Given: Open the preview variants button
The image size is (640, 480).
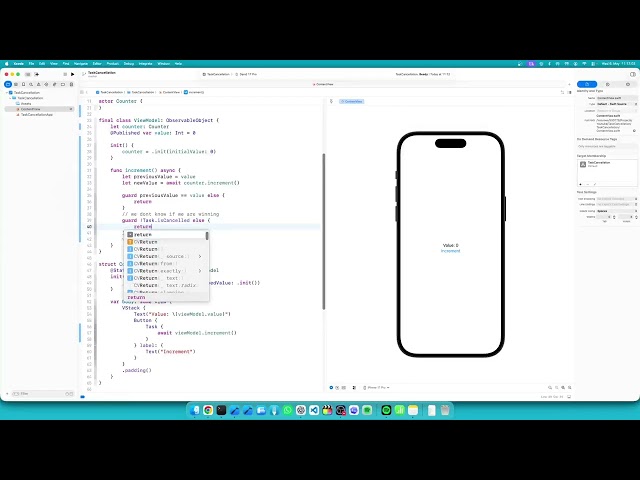Looking at the screenshot, I should coord(344,388).
